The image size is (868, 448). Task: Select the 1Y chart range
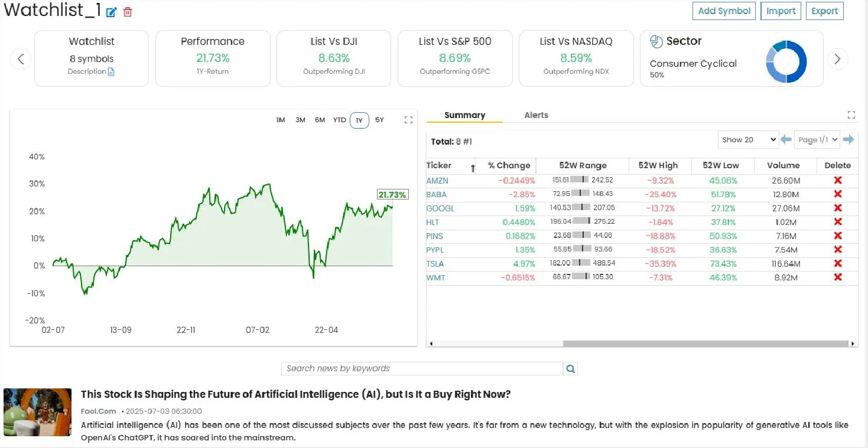click(359, 120)
